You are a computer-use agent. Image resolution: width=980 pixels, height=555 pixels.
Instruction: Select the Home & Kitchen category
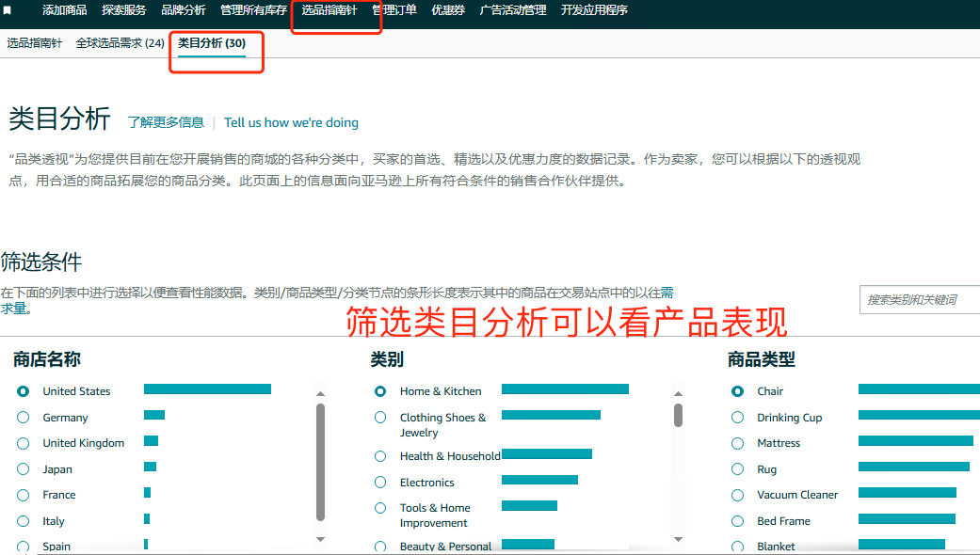click(x=380, y=391)
